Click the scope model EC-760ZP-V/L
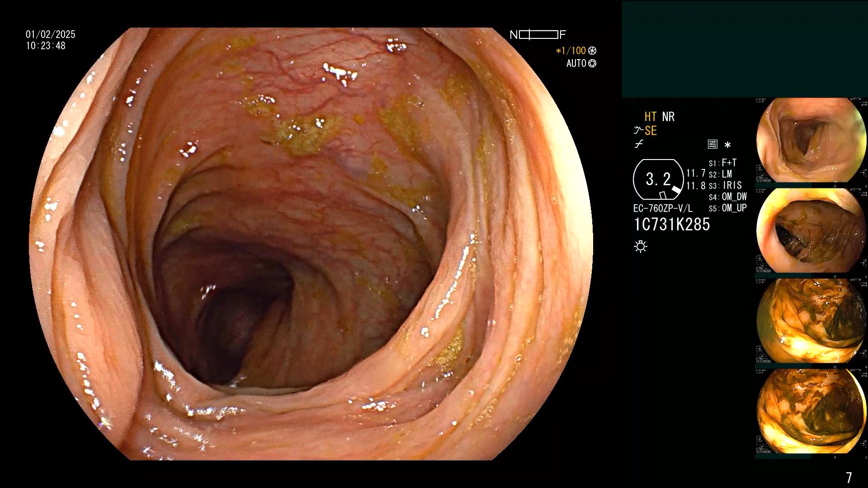 click(x=663, y=208)
